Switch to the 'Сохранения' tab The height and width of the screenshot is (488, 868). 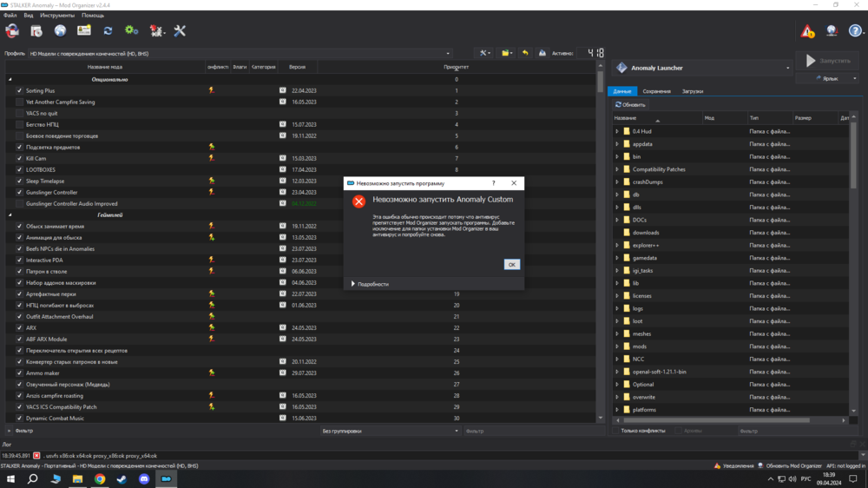656,91
